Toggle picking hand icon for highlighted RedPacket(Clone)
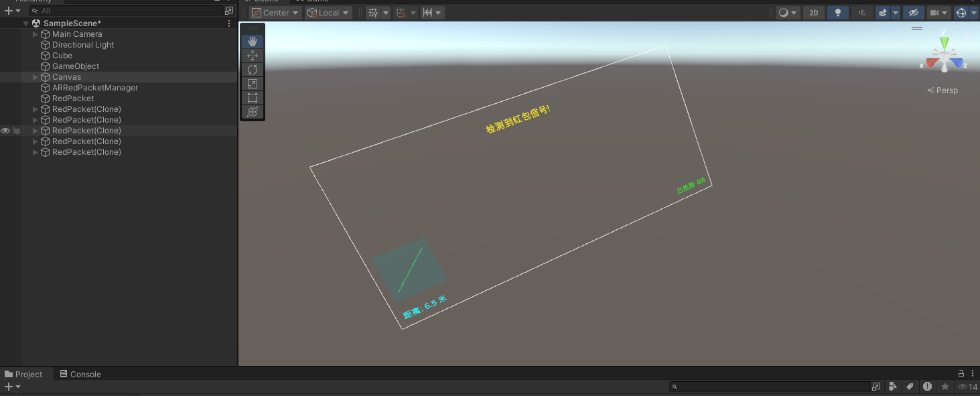 [16, 131]
